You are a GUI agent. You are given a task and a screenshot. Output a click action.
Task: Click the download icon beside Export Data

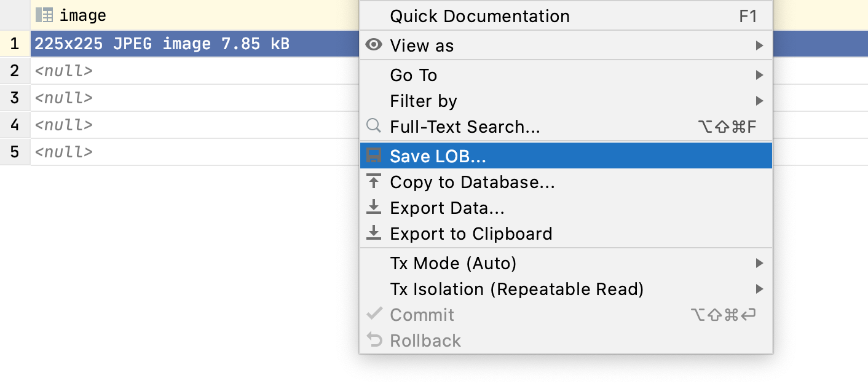pos(374,207)
